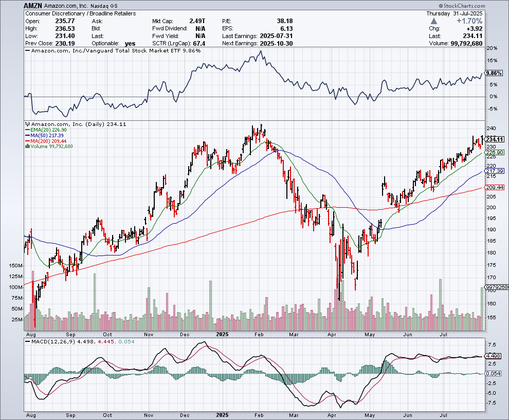The image size is (509, 420).
Task: Click the Nov label under the price chart
Action: pos(149,334)
